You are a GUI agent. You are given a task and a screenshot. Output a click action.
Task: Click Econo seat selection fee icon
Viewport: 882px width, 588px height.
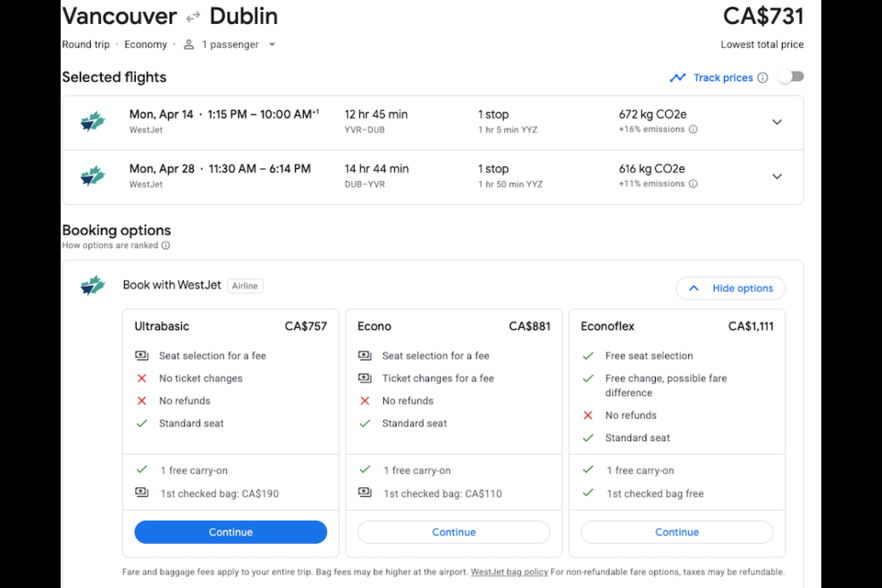tap(365, 356)
